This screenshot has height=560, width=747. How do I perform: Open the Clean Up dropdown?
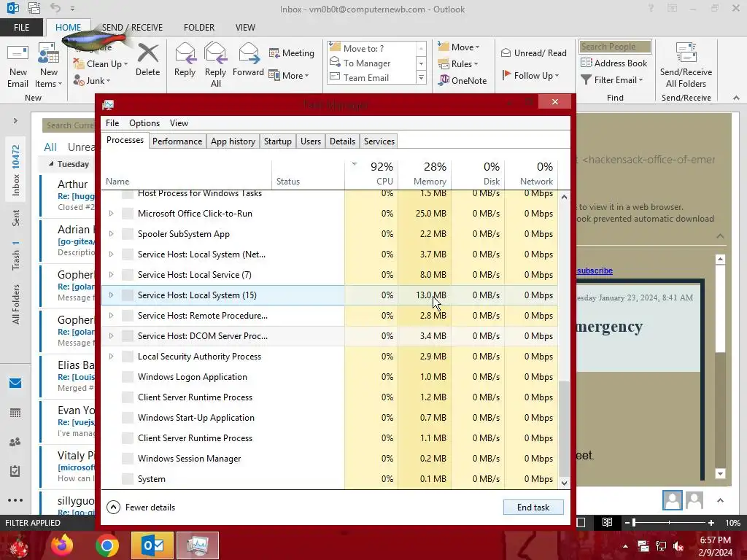(x=101, y=64)
